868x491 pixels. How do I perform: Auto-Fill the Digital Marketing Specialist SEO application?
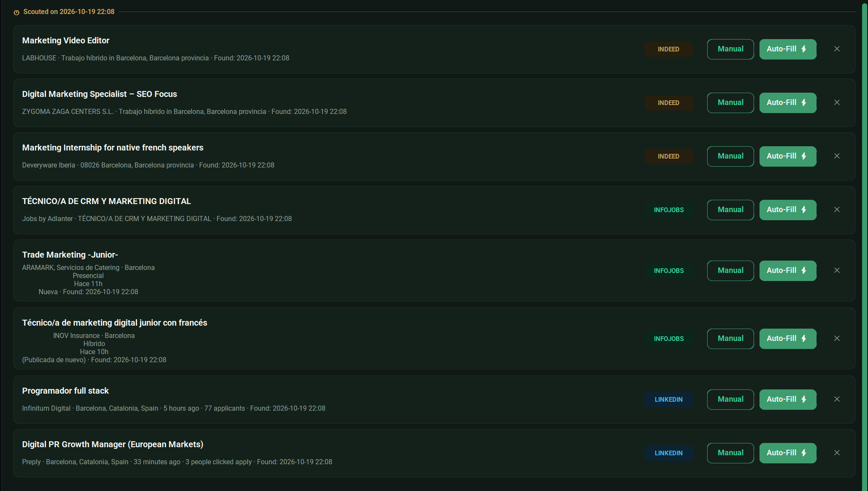pos(788,102)
